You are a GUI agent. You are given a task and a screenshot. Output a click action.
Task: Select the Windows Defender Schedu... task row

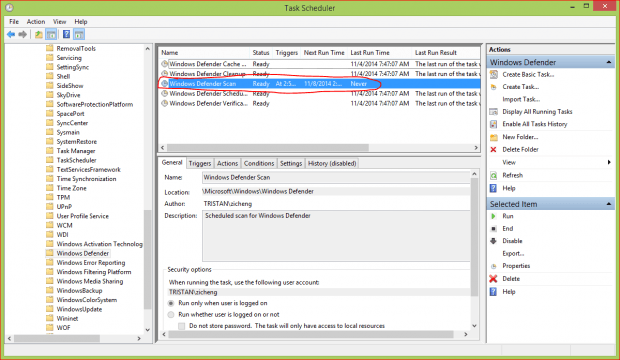click(320, 93)
